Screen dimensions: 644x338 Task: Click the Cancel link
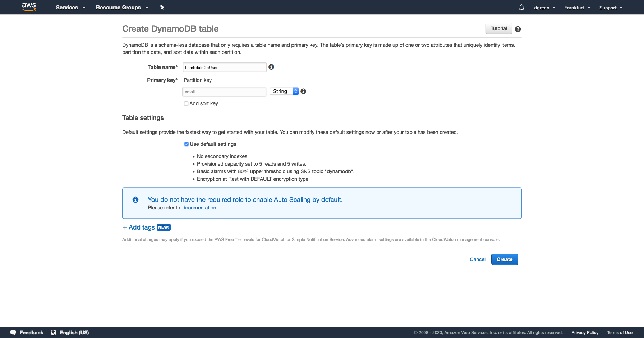(x=478, y=259)
